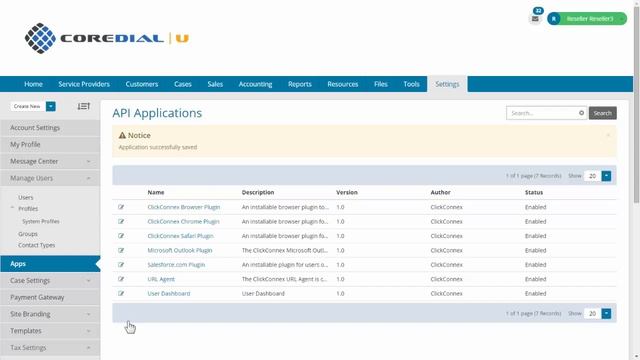Click the Status column header
Image resolution: width=640 pixels, height=360 pixels.
[534, 192]
